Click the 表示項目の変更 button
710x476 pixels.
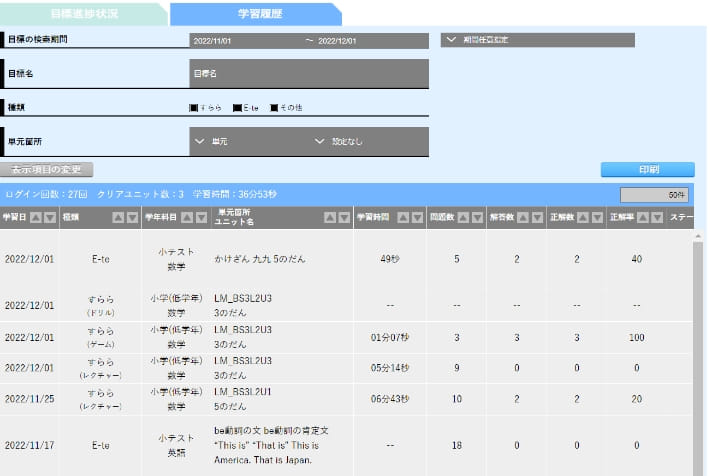tap(46, 170)
